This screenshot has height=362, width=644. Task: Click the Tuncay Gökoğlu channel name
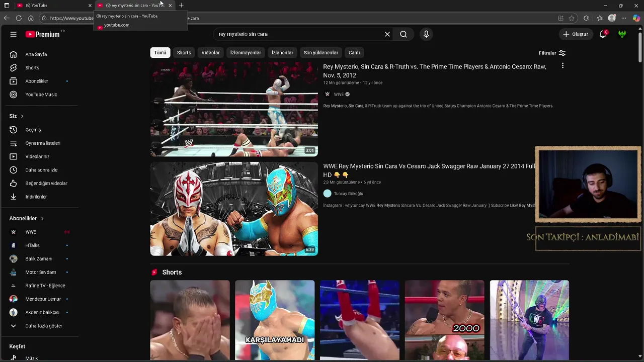pos(348,194)
